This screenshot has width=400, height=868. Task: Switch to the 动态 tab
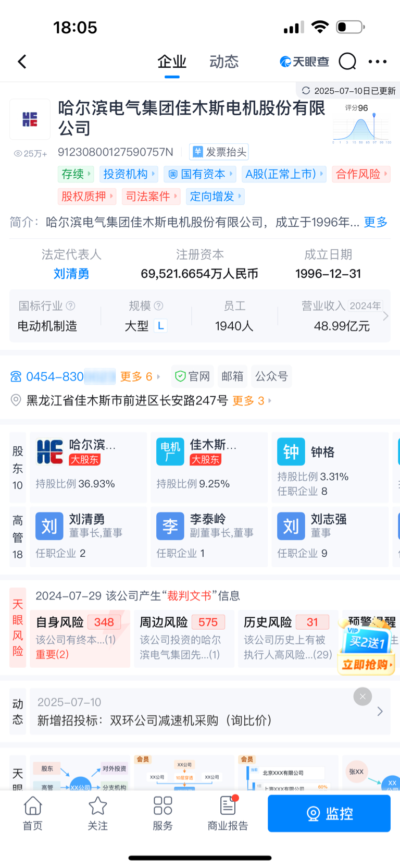tap(224, 62)
